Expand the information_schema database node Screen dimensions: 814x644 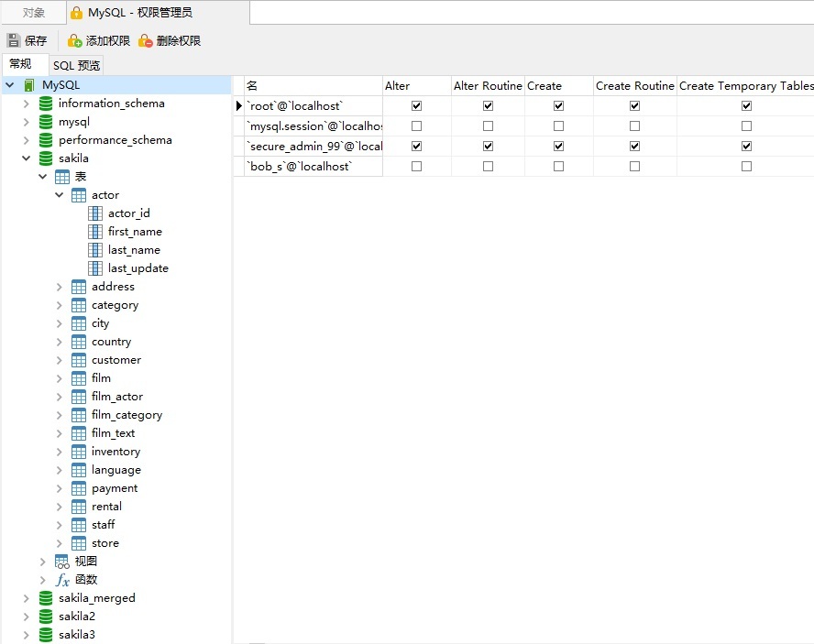[26, 104]
